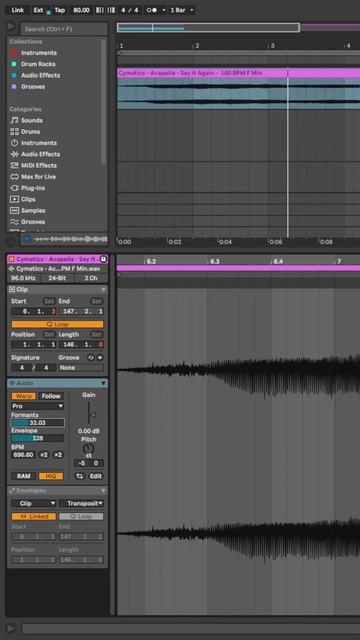Click the double BPM ×2 button

pos(58,455)
